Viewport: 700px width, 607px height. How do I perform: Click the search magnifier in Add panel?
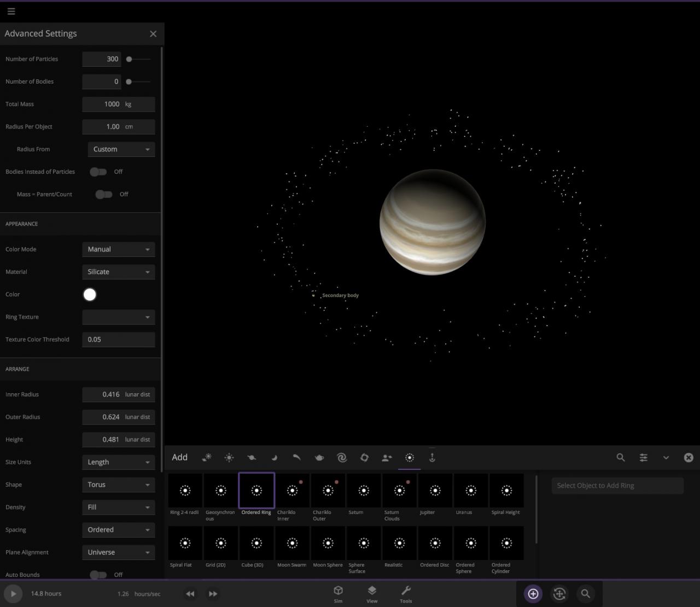(621, 458)
